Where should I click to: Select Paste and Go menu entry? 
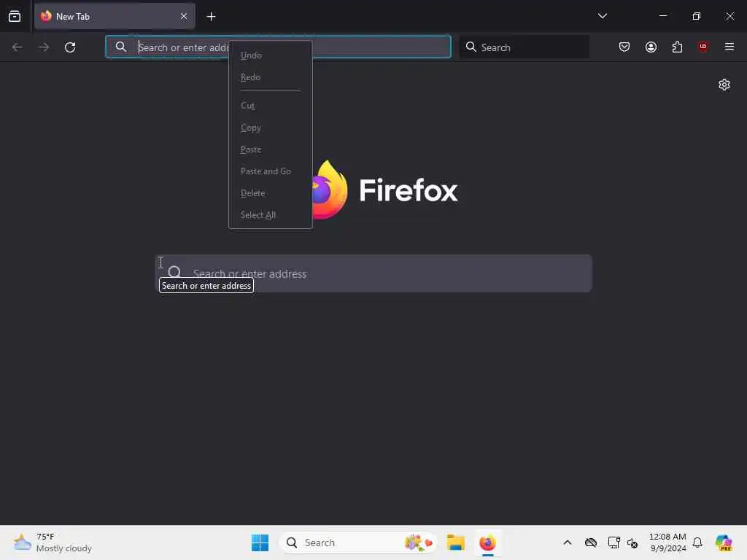tap(270, 171)
